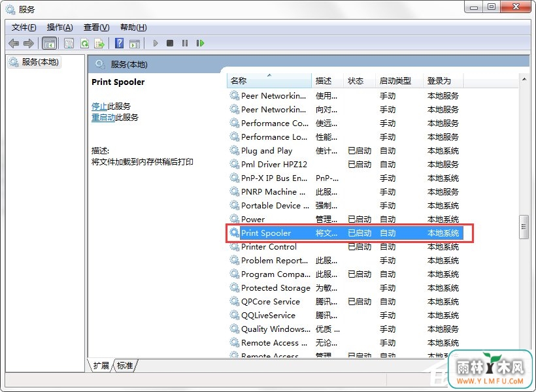Toggle the show/hide console tree icon
This screenshot has width=536, height=392.
49,43
